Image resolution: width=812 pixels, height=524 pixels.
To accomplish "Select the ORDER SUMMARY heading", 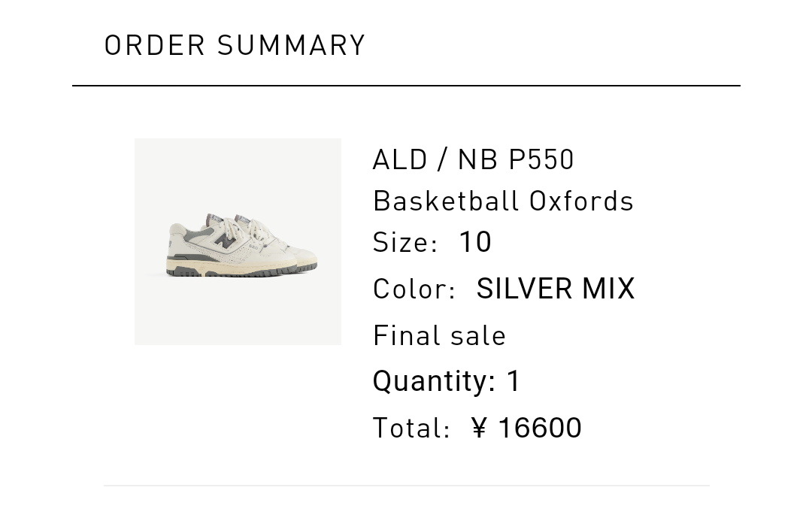I will point(235,45).
